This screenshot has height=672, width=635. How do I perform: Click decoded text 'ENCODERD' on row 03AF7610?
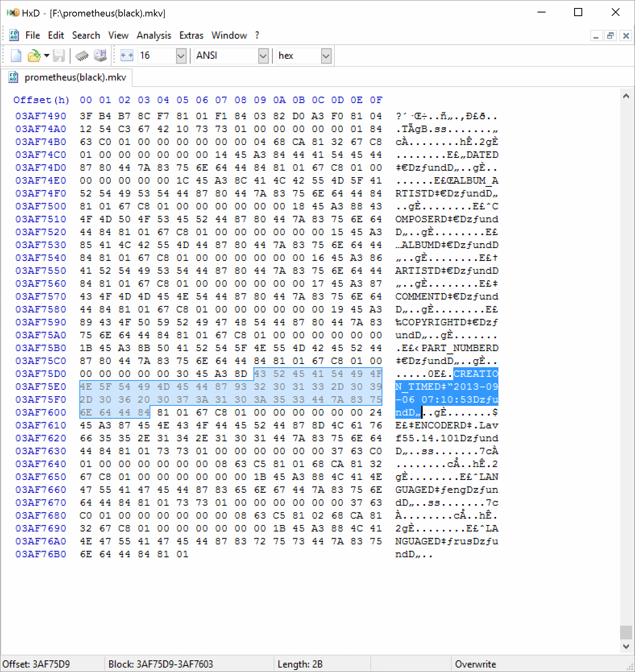[440, 425]
